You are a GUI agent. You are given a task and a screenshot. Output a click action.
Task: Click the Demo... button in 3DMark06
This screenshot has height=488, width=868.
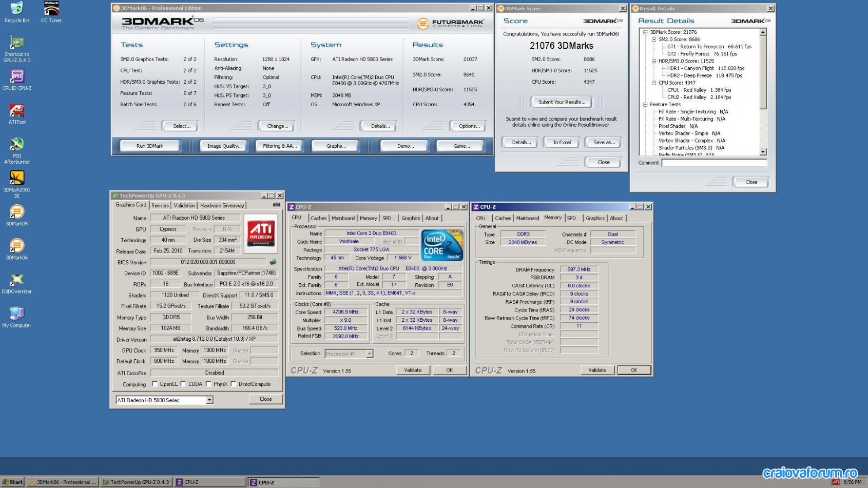[406, 146]
